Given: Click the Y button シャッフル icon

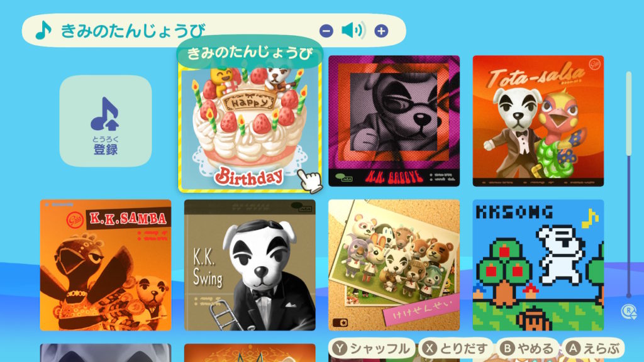Looking at the screenshot, I should coord(340,348).
